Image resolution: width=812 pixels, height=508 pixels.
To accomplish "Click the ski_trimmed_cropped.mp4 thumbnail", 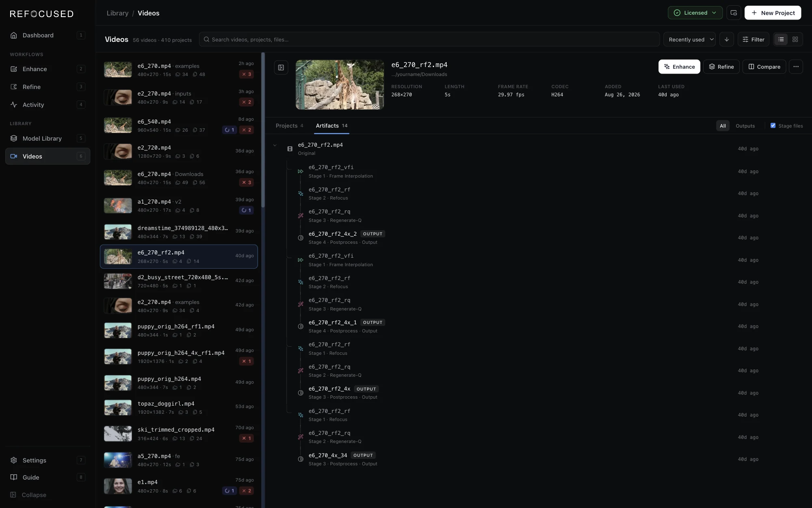I will click(118, 434).
